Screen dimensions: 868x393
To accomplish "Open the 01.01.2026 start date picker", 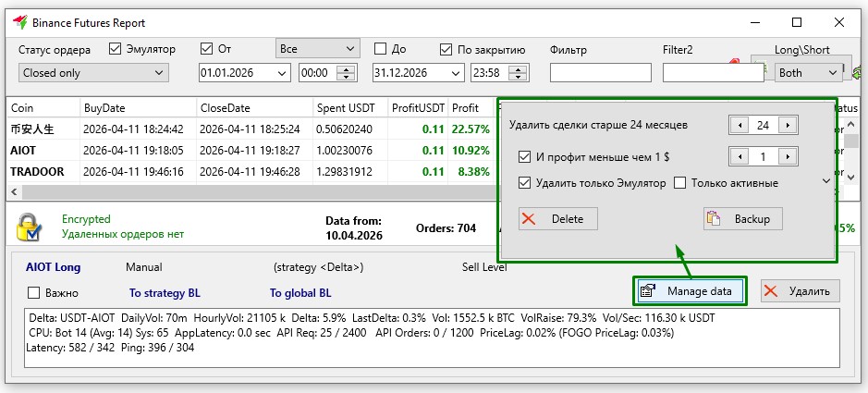I will (281, 73).
